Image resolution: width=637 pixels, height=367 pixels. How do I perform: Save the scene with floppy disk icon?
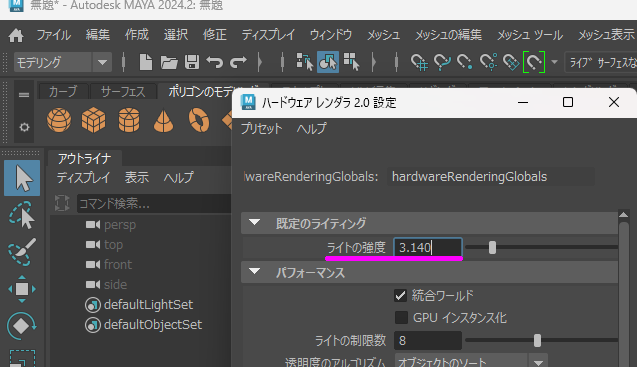coord(192,62)
